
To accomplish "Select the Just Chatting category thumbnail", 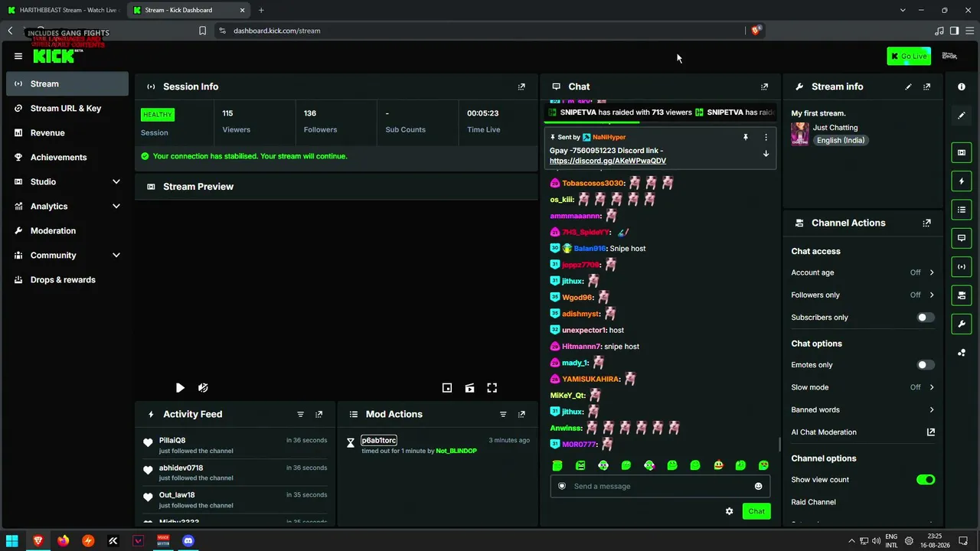I will [x=800, y=134].
